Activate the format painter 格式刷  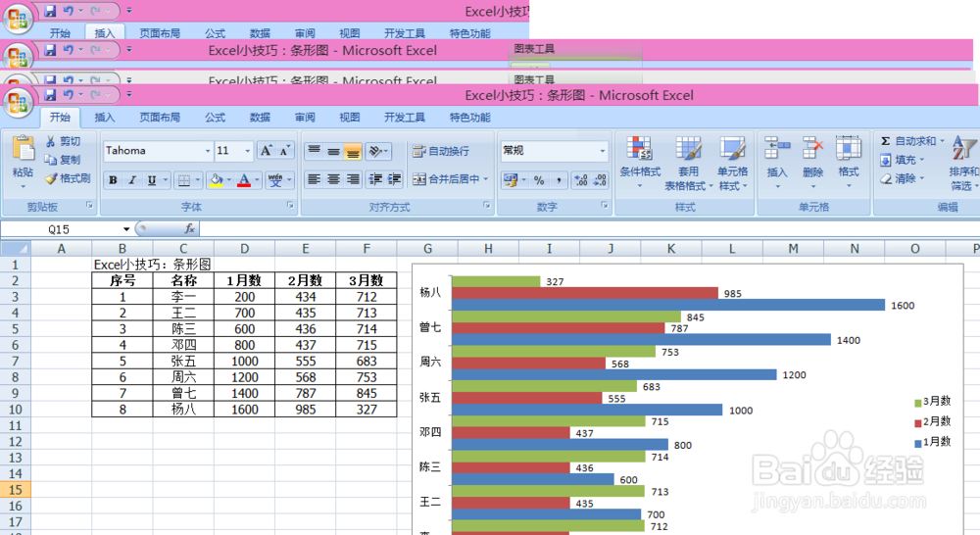69,178
